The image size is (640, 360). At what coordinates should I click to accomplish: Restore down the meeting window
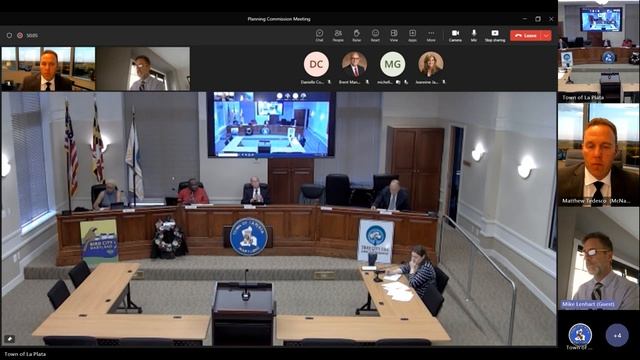tap(538, 19)
